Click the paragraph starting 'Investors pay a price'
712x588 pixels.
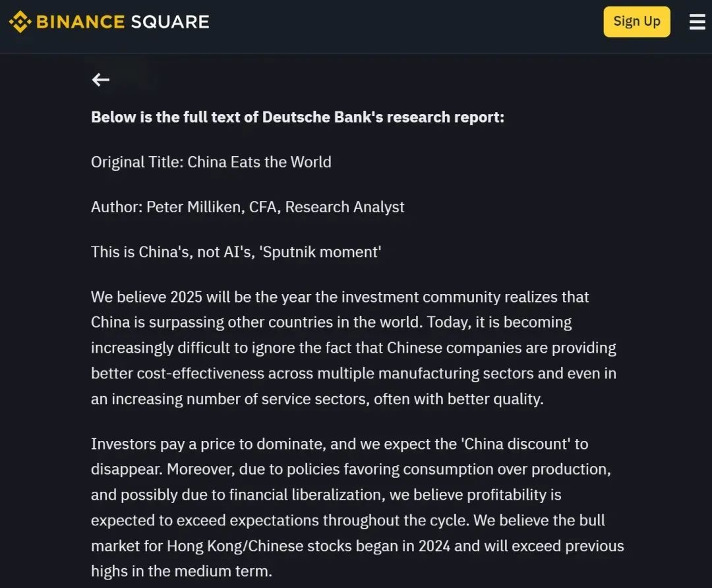click(357, 507)
